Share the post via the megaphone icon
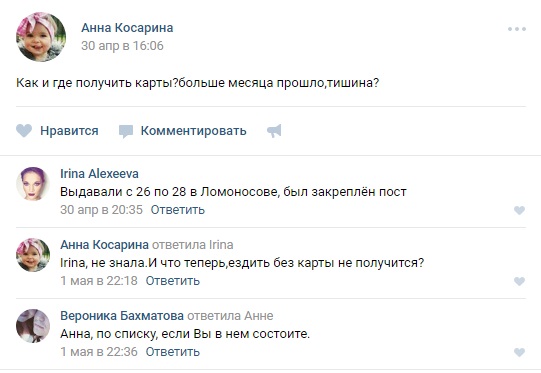Image resolution: width=541 pixels, height=373 pixels. tap(274, 131)
